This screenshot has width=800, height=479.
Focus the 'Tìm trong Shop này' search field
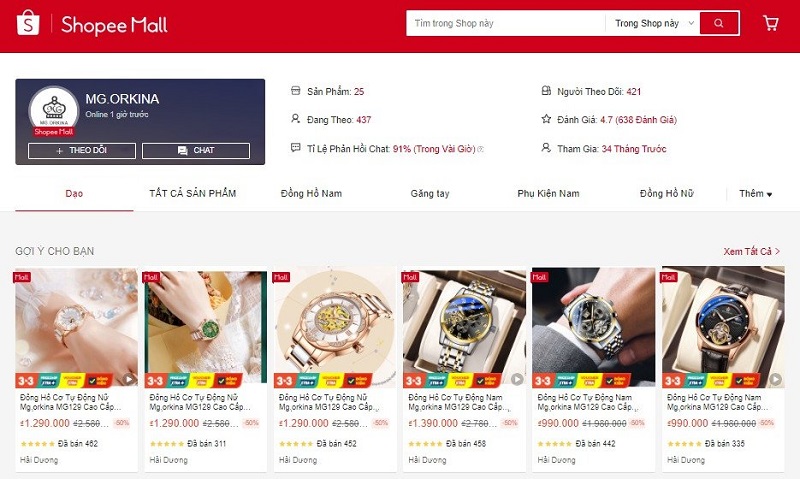[506, 23]
